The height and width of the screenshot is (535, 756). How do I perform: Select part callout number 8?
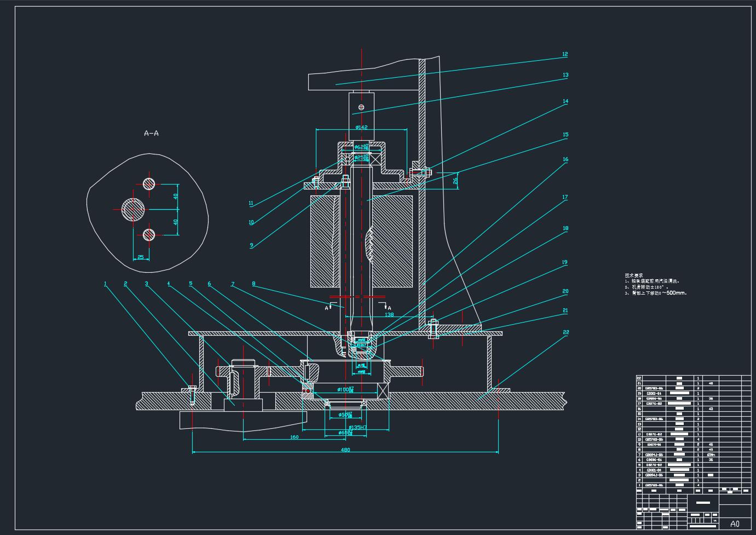click(253, 284)
